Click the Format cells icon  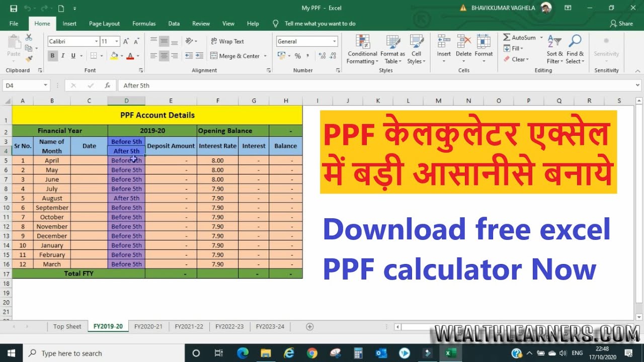pyautogui.click(x=484, y=42)
